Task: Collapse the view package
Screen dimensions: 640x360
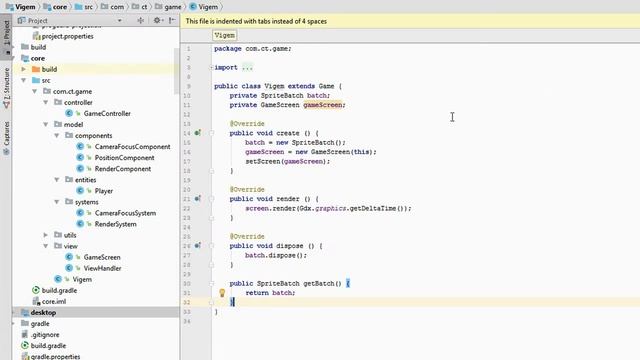Action: coord(46,246)
